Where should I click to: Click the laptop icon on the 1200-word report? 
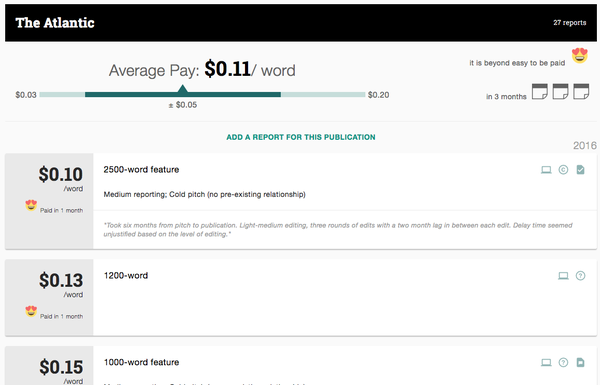point(563,276)
